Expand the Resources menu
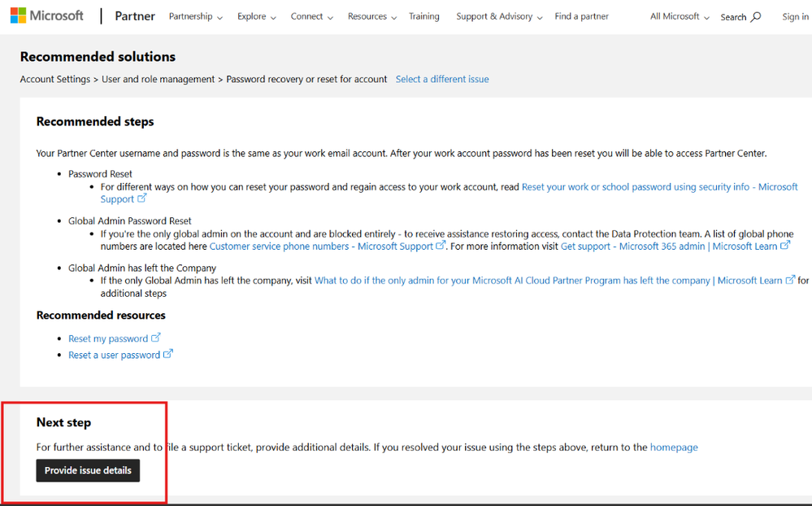The image size is (812, 506). [372, 16]
